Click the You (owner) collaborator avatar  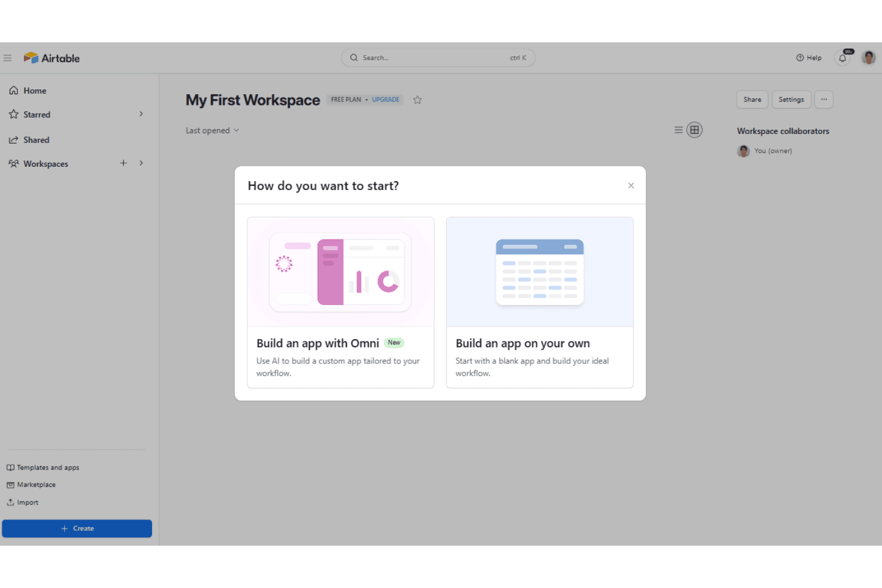pyautogui.click(x=743, y=151)
